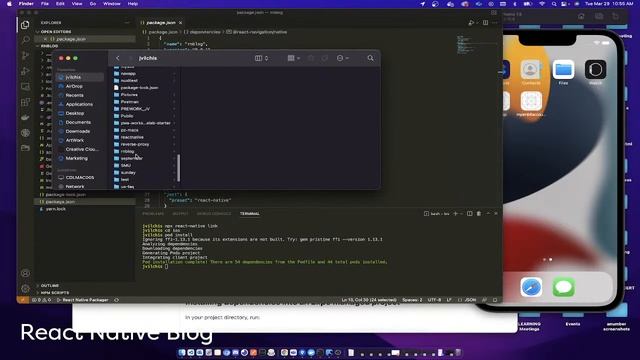Open the Docker view in activity bar

coord(25,117)
